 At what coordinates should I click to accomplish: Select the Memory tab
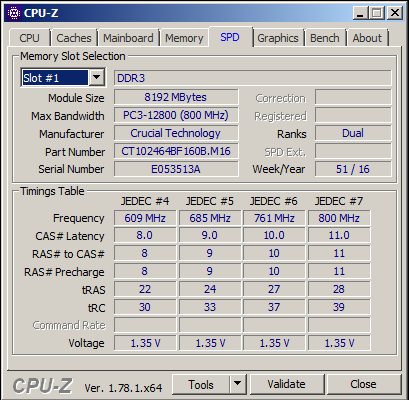click(184, 38)
